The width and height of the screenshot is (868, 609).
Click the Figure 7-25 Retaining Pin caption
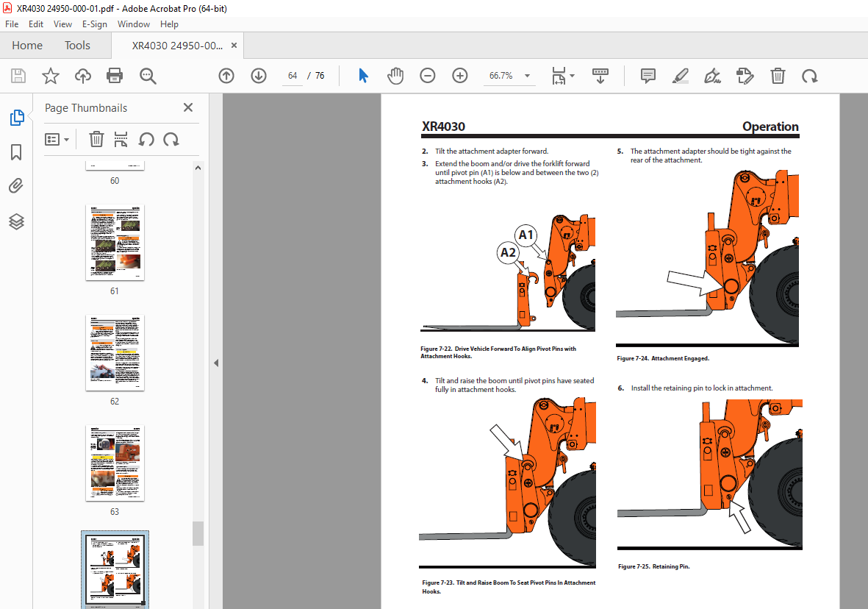click(654, 566)
